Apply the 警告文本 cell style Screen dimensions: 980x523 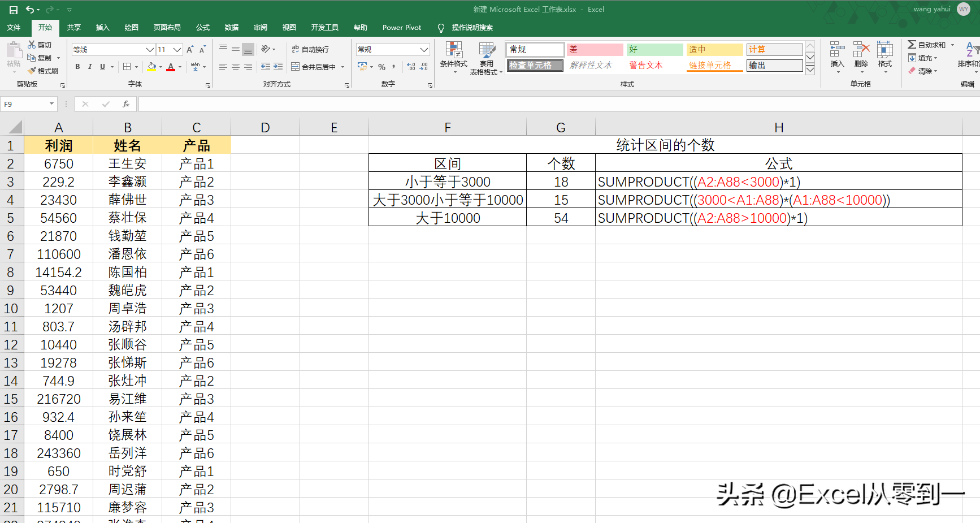coord(654,66)
